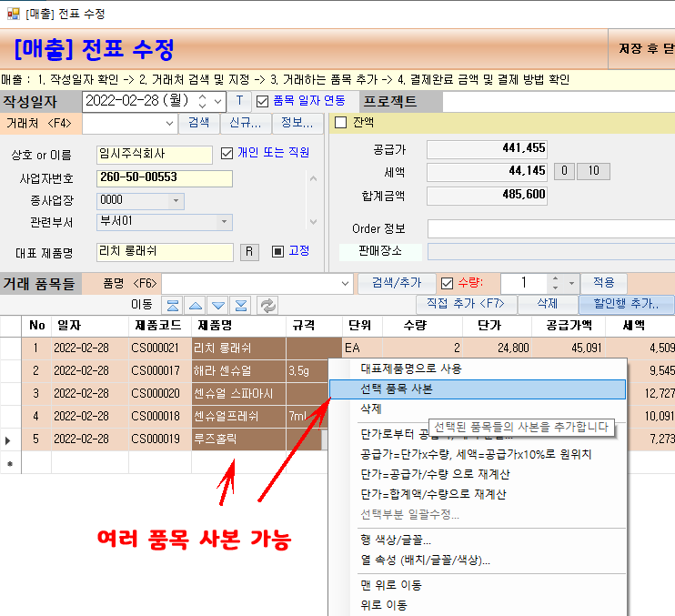675x616 pixels.
Task: Open the 작성일자 date dropdown arrow
Action: click(218, 102)
